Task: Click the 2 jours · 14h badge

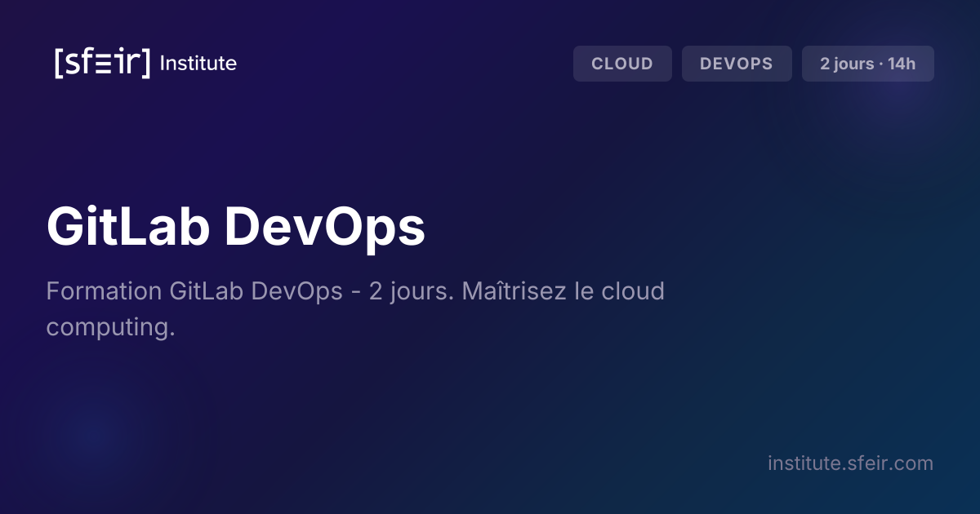Action: pyautogui.click(x=868, y=64)
